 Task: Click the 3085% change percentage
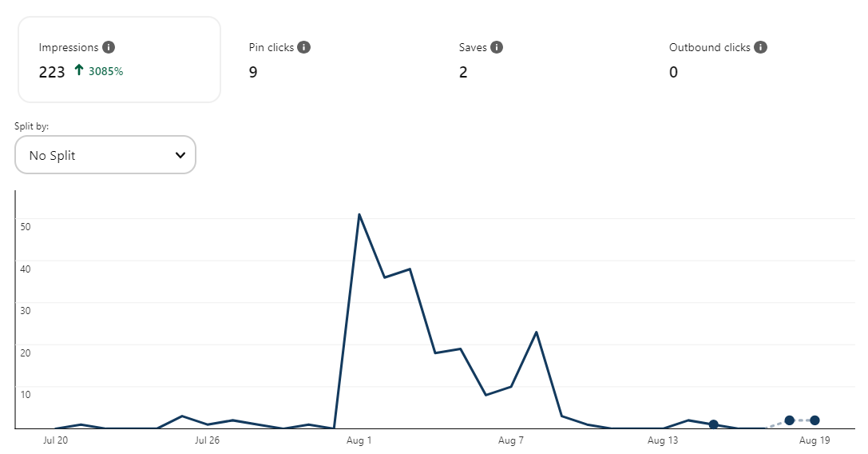pyautogui.click(x=106, y=71)
